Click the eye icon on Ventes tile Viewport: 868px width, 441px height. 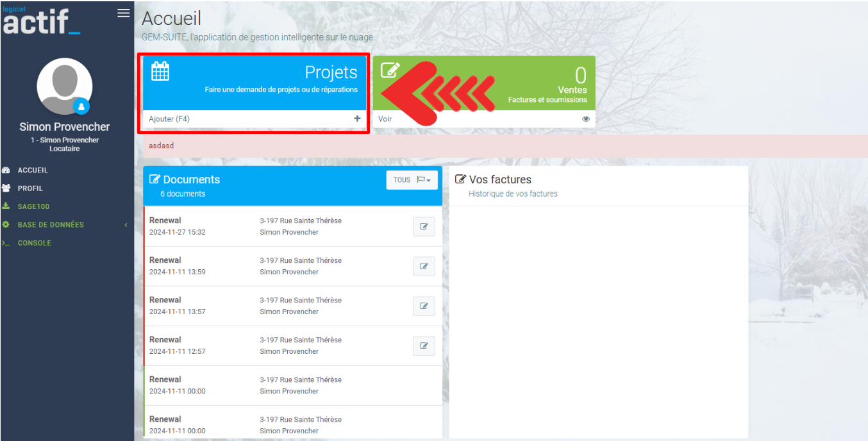coord(585,119)
